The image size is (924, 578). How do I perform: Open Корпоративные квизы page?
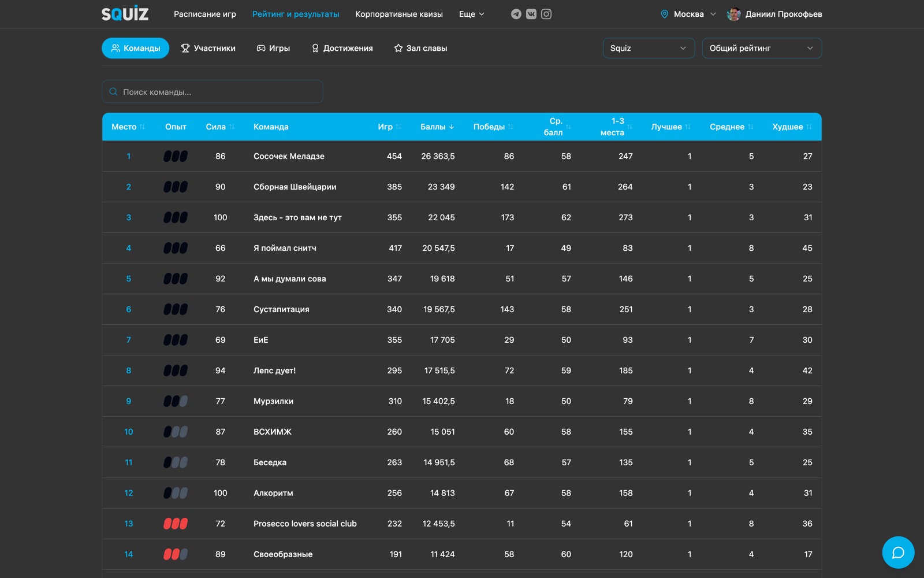pos(399,14)
